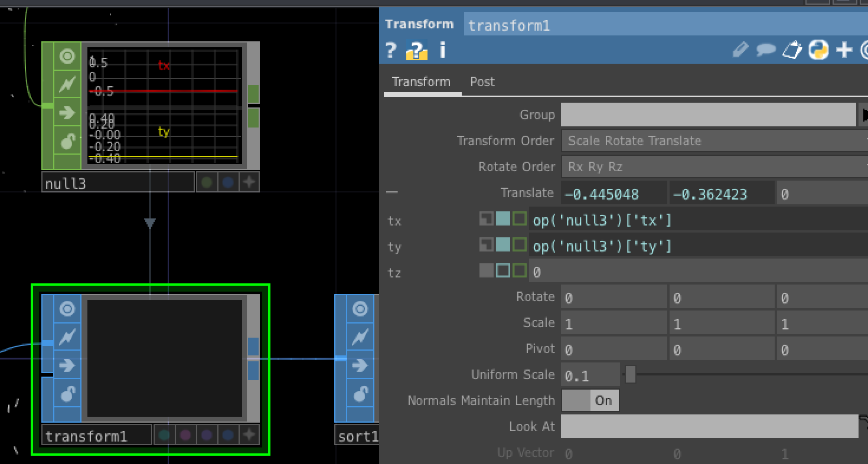Click expression mode button for tx

tap(502, 220)
